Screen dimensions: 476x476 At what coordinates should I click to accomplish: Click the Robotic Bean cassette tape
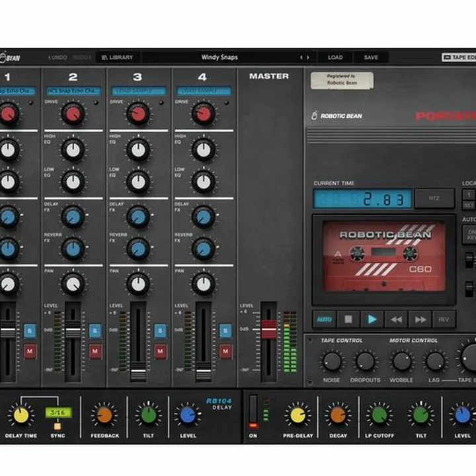point(384,257)
